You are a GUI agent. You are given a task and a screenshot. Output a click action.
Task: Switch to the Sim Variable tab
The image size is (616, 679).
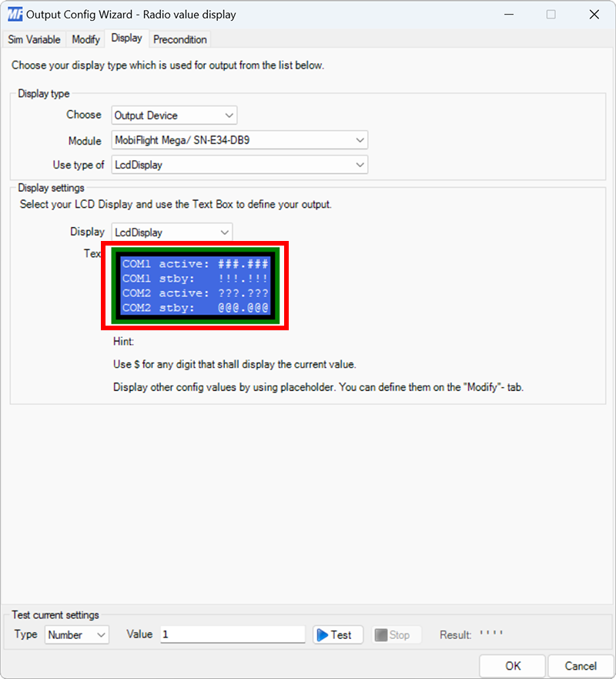(34, 39)
